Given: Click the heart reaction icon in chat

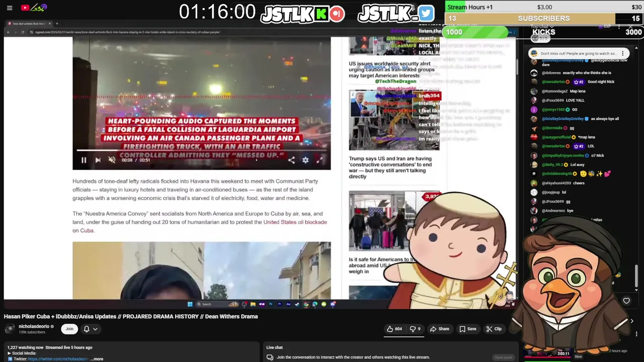Looking at the screenshot, I should 626,301.
